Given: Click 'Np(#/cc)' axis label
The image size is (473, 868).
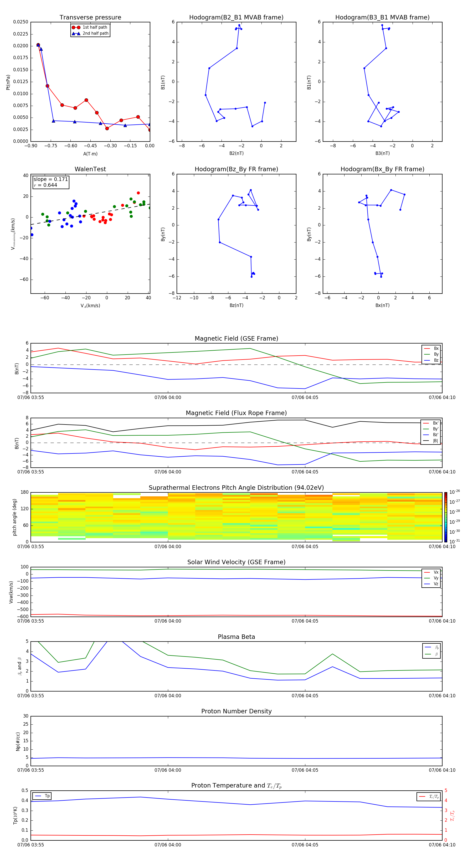Looking at the screenshot, I should 18,741.
